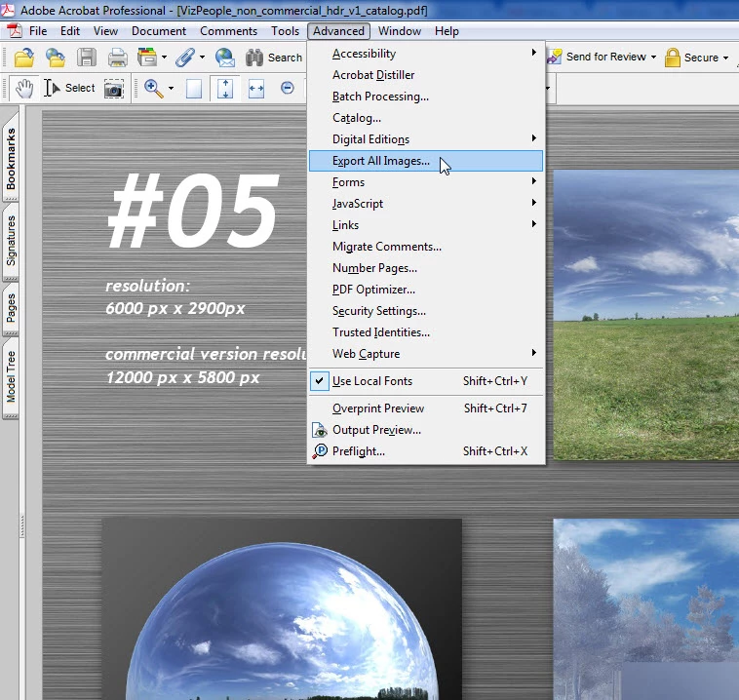739x700 pixels.
Task: Click the Create PDF toolbar icon
Action: click(x=56, y=58)
